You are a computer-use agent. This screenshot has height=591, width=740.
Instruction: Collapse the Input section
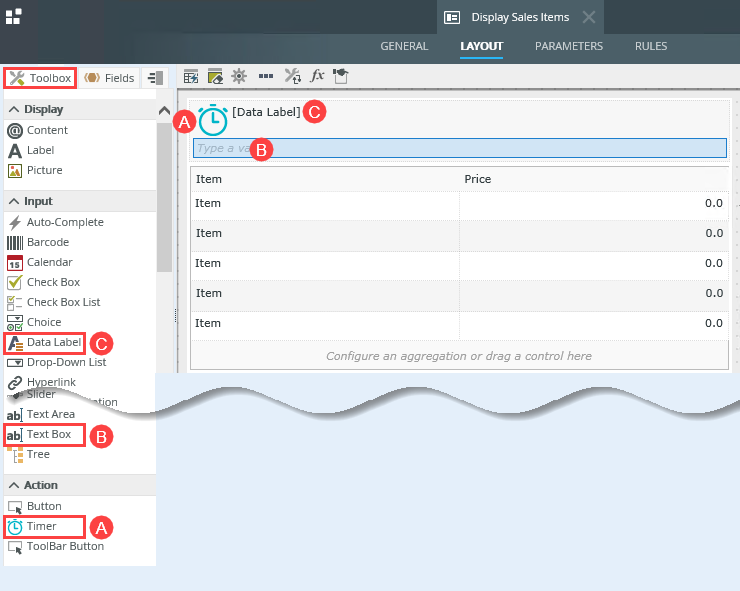coord(14,201)
